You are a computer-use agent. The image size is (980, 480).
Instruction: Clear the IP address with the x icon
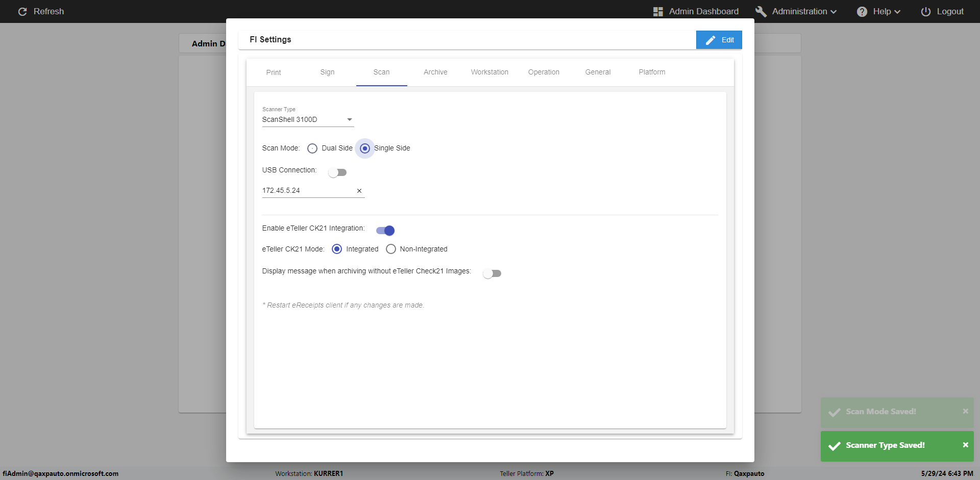pyautogui.click(x=359, y=191)
